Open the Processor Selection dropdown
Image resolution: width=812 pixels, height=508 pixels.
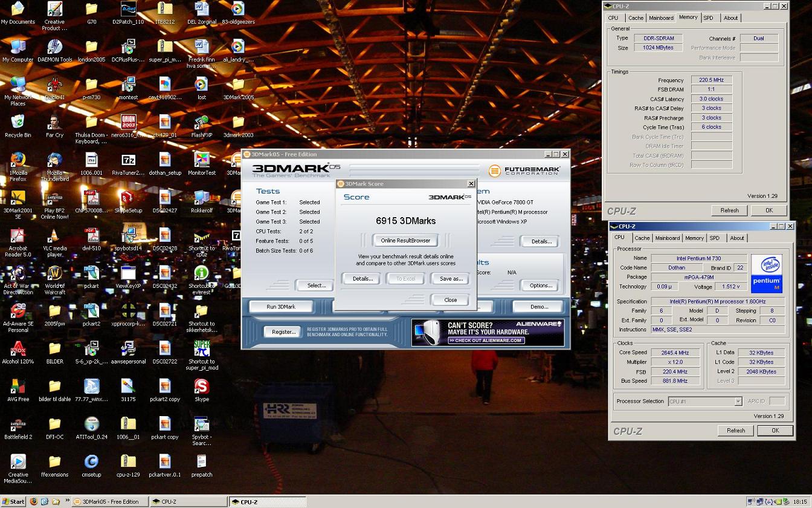point(704,401)
